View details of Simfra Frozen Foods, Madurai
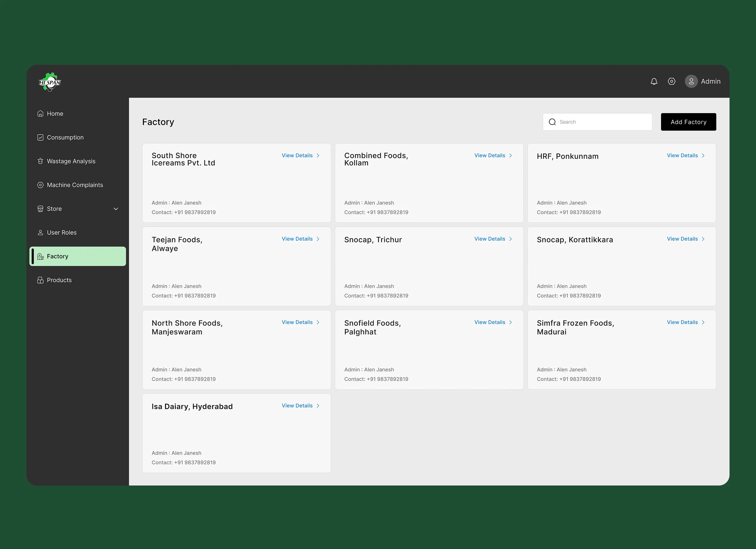Screen dimensions: 756x549 (x=682, y=322)
